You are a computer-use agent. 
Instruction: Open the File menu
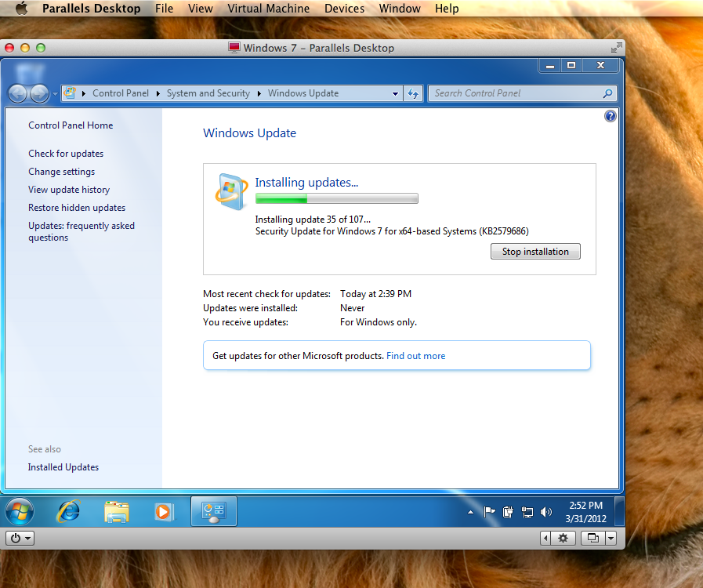click(x=164, y=9)
